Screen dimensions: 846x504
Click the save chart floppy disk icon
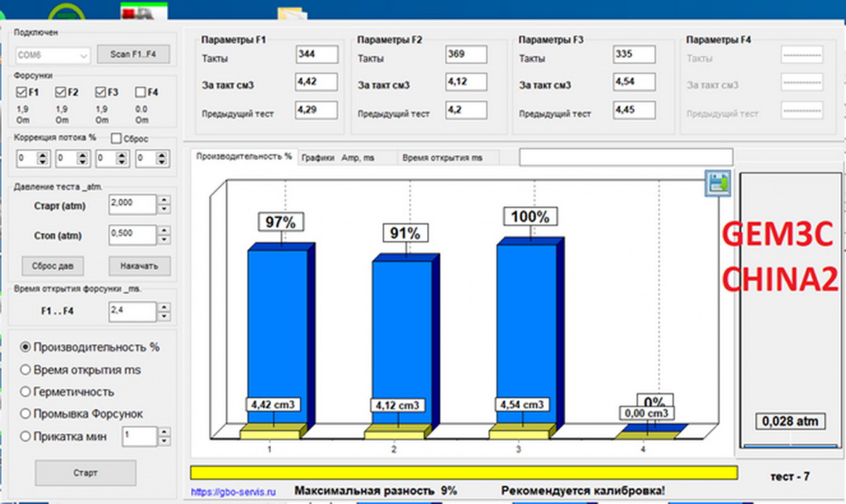click(x=718, y=183)
